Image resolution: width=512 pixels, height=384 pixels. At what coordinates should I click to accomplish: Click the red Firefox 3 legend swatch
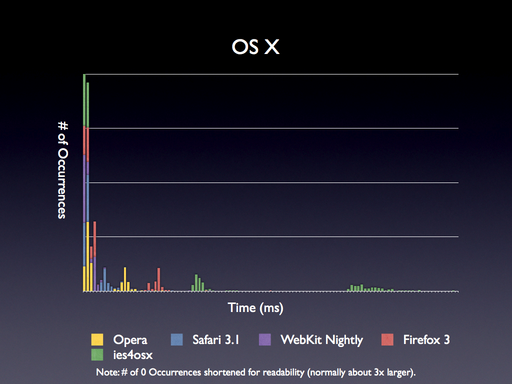point(387,340)
